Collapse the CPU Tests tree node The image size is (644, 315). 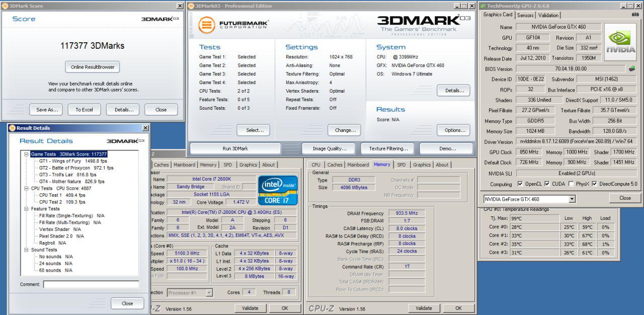click(x=27, y=189)
